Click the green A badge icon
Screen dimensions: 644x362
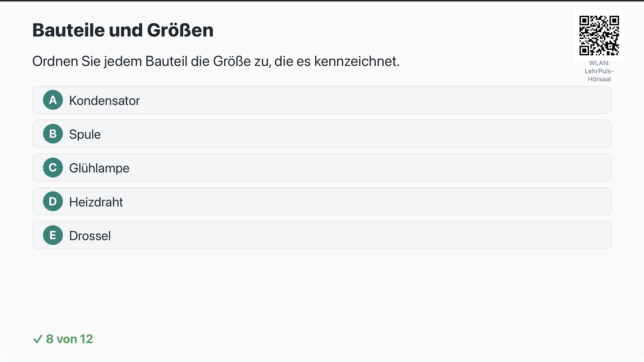pyautogui.click(x=53, y=100)
